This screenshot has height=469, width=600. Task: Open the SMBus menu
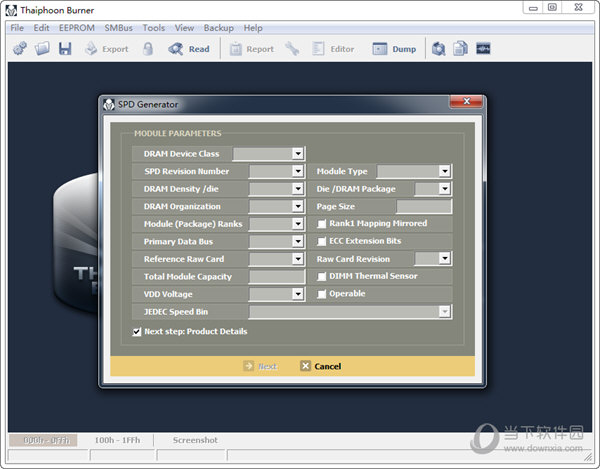(x=119, y=28)
